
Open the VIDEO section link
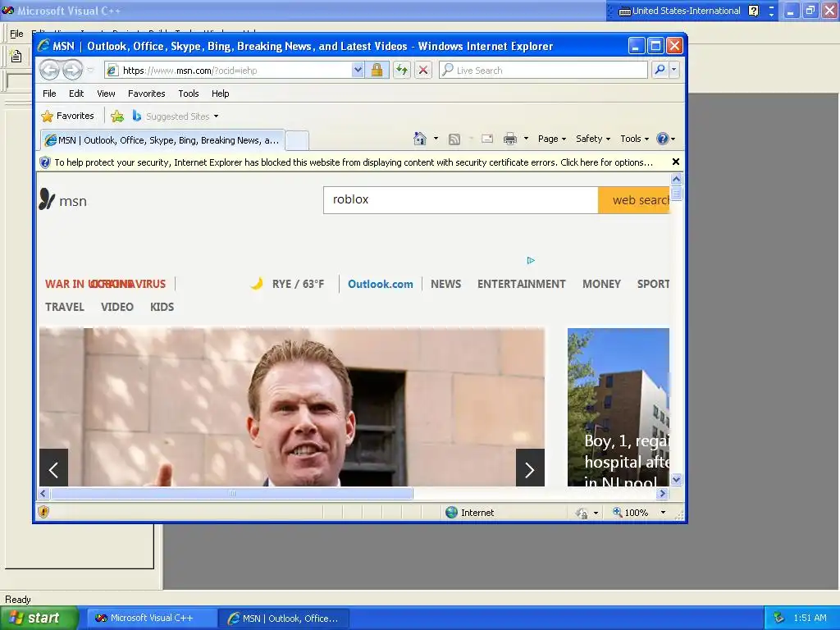pos(116,307)
